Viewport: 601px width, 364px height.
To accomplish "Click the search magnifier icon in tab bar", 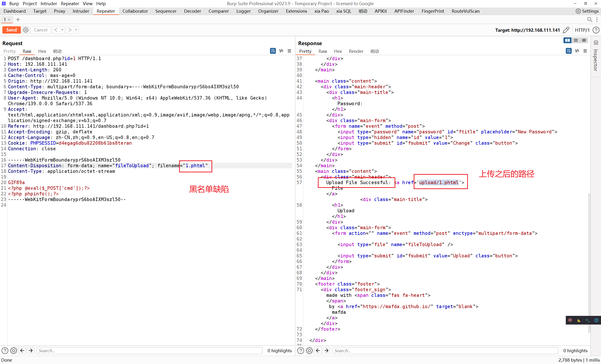I will click(x=589, y=19).
